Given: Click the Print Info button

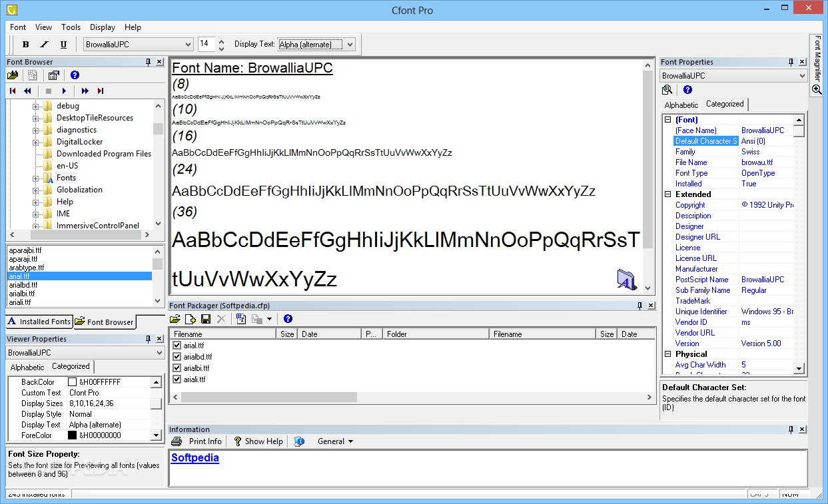Looking at the screenshot, I should [x=198, y=441].
